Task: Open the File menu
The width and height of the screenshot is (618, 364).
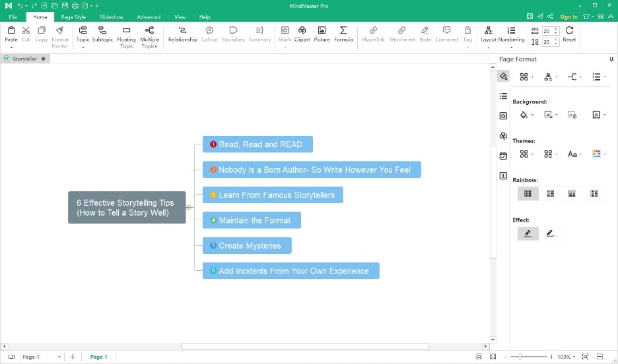Action: [x=13, y=17]
